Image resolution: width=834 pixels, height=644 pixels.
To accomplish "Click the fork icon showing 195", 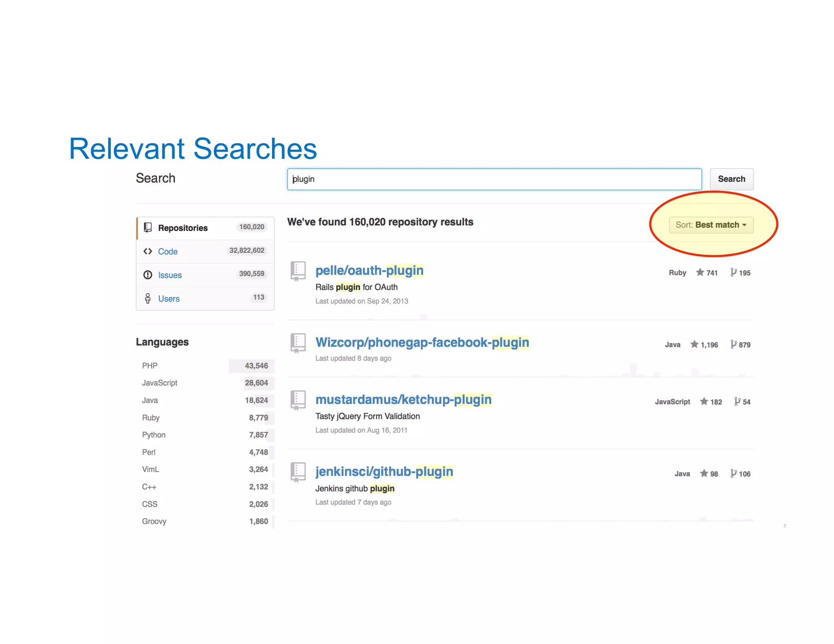I will pyautogui.click(x=733, y=272).
